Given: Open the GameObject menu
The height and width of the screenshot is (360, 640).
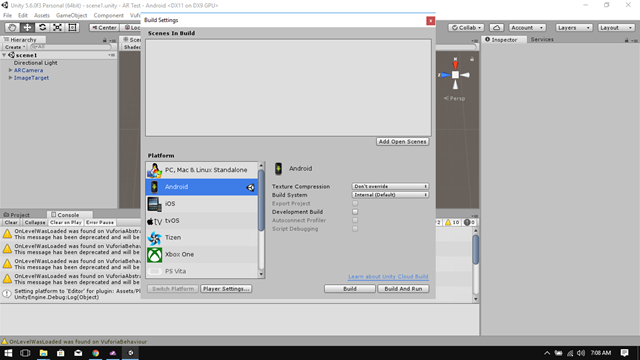Looking at the screenshot, I should pos(71,15).
